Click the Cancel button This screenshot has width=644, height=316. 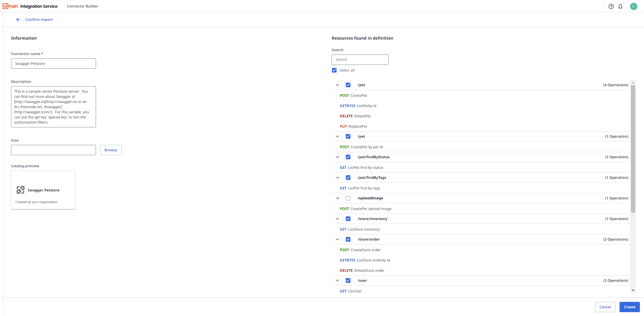point(605,307)
